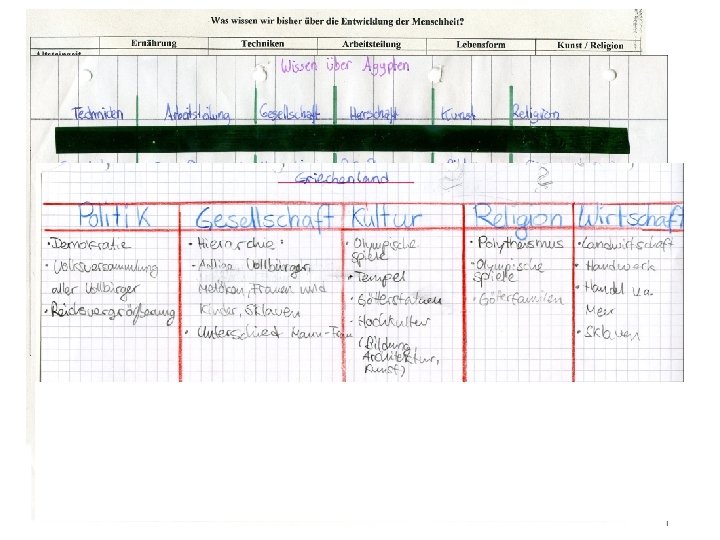Viewport: 720px width, 540px height.
Task: Click the line 'Metöken, Frauen und'
Action: pyautogui.click(x=262, y=289)
